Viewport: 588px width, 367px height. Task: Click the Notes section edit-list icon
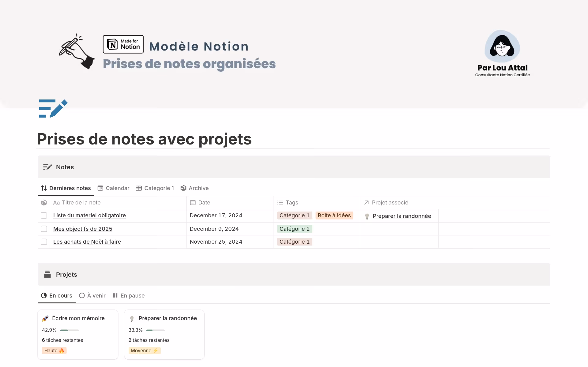pyautogui.click(x=47, y=167)
